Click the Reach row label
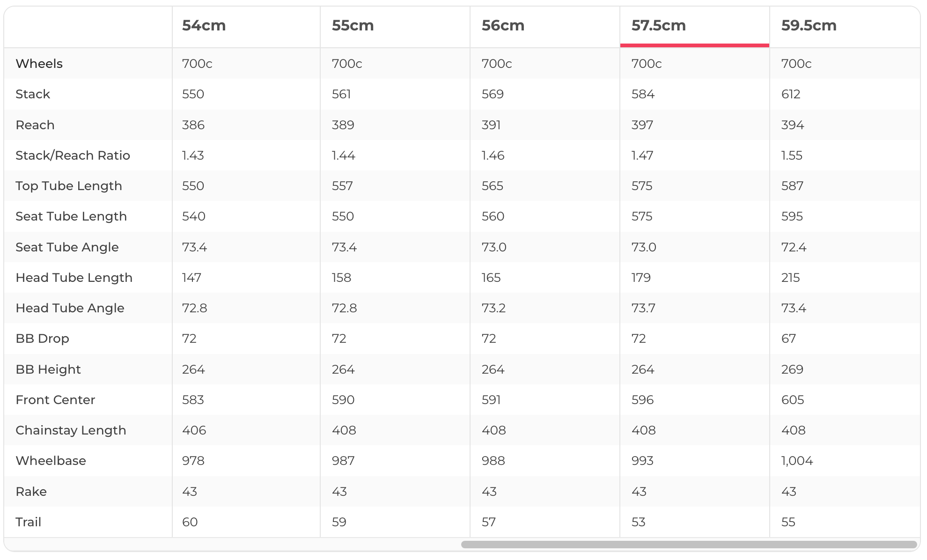Viewport: 927px width, 560px height. pos(35,125)
